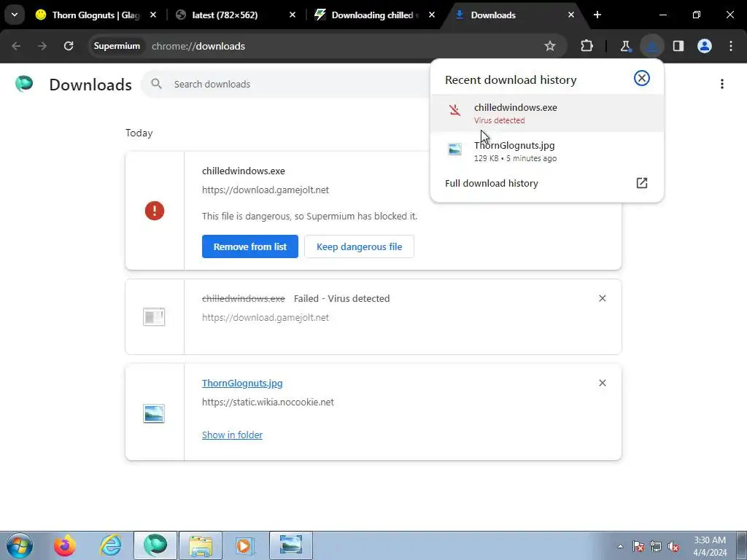Click the open-in-new-tab icon in popup
The width and height of the screenshot is (747, 560).
[642, 183]
